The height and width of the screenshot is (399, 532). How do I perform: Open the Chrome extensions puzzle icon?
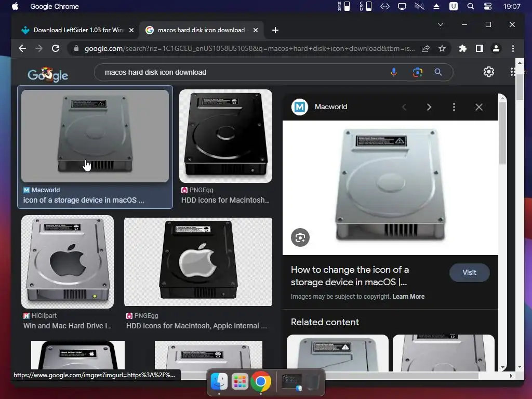click(x=463, y=48)
